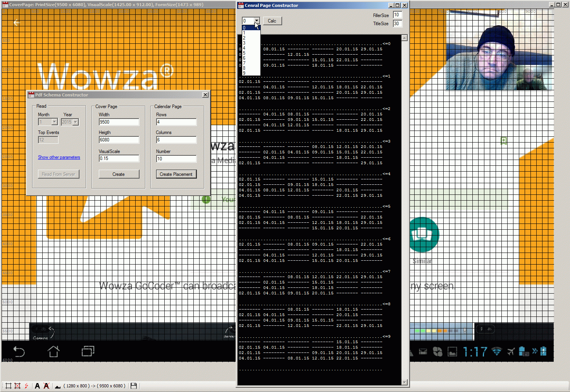Click the crossed-out grid icon in bottom toolbar
The width and height of the screenshot is (570, 392).
pos(17,386)
